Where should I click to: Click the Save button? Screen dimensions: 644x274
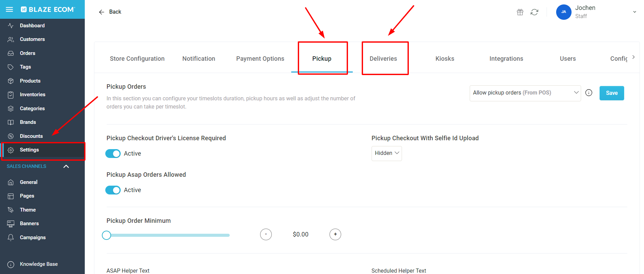click(612, 93)
